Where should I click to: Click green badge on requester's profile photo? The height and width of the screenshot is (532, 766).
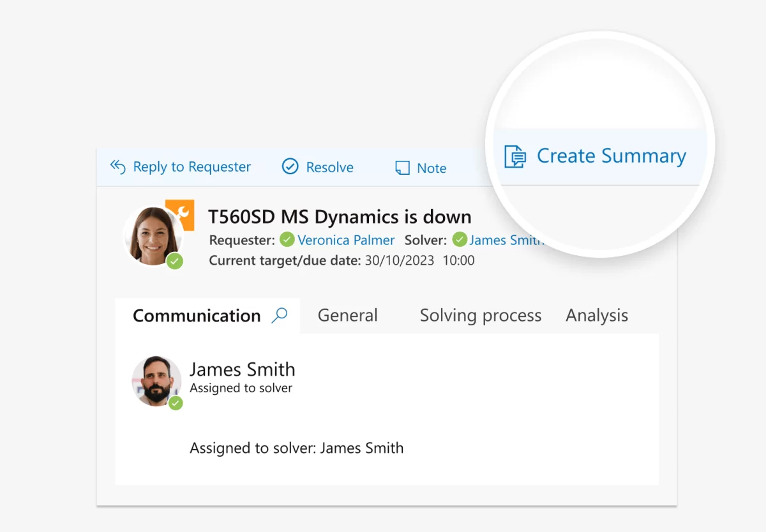[x=175, y=261]
